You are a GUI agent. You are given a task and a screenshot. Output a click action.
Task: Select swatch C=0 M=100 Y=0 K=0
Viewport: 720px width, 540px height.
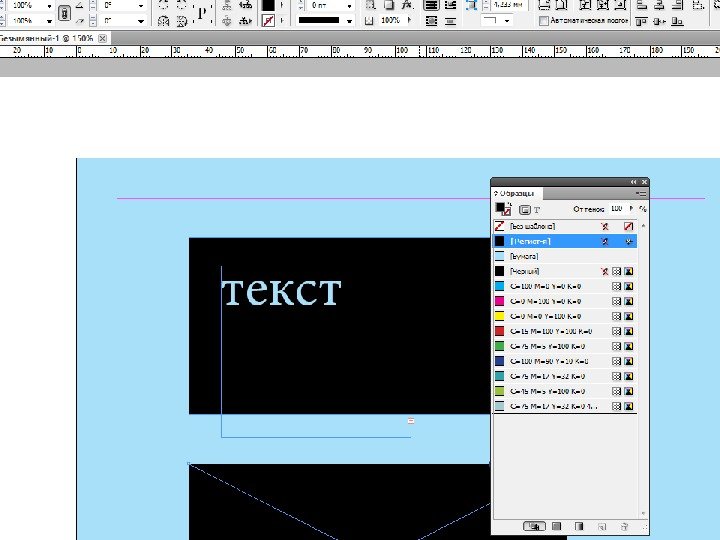(x=564, y=301)
